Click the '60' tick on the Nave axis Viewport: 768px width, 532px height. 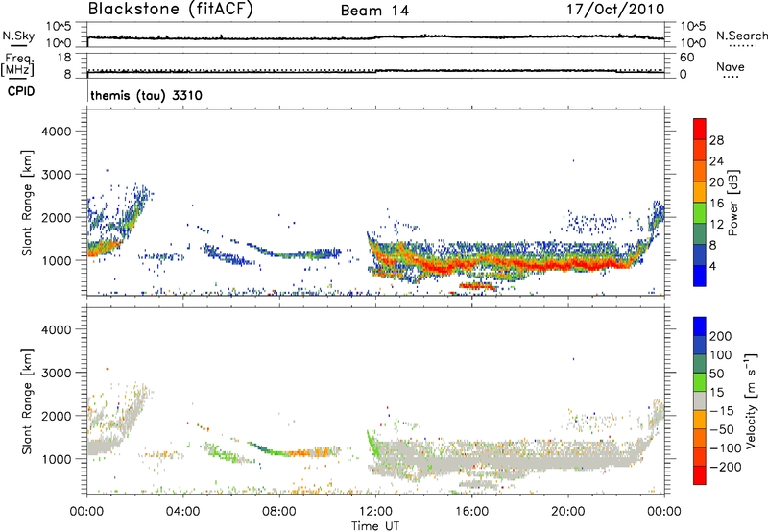pyautogui.click(x=686, y=58)
